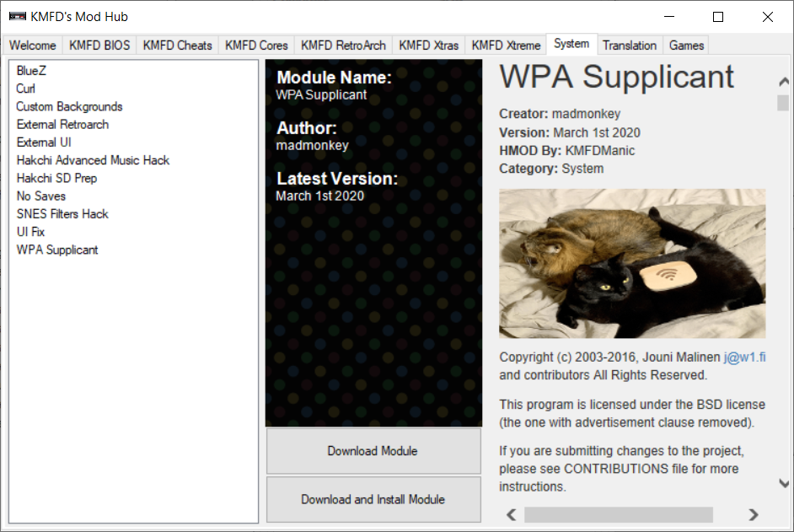Switch to the KMFD Xtras tab
The image size is (794, 532).
click(428, 45)
